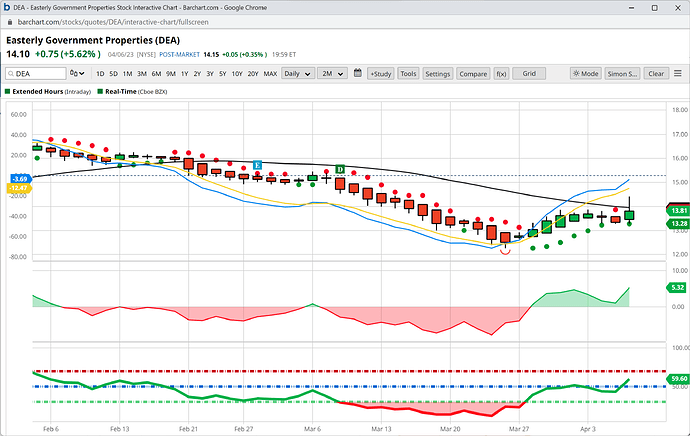This screenshot has width=690, height=436.
Task: Click the -3.69 blue value label
Action: [x=20, y=179]
